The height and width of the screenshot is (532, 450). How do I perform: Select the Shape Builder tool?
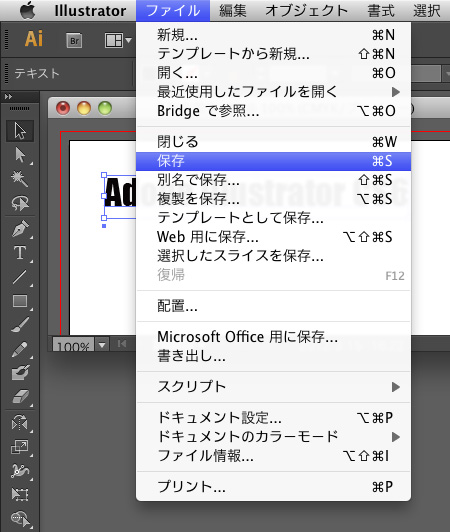pos(20,518)
